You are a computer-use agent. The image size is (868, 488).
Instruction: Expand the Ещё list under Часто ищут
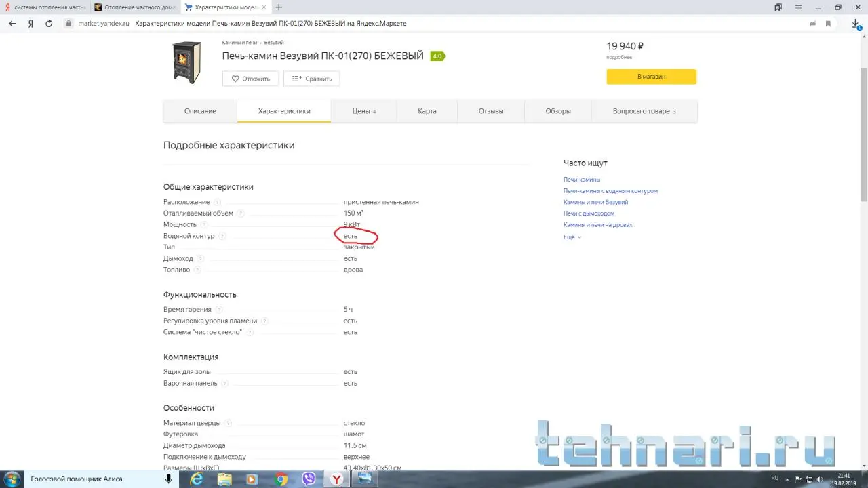pyautogui.click(x=572, y=237)
